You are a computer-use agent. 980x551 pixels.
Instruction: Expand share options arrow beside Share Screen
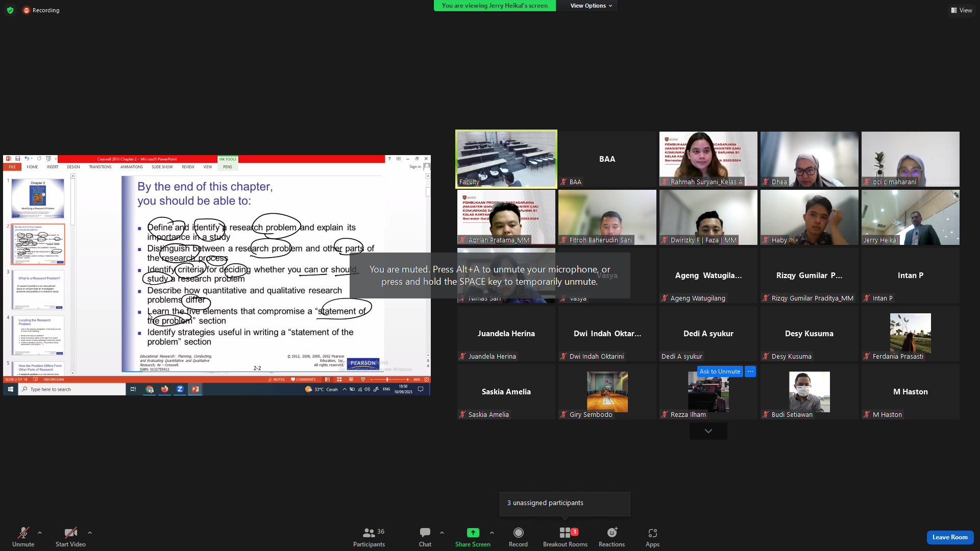pos(492,533)
